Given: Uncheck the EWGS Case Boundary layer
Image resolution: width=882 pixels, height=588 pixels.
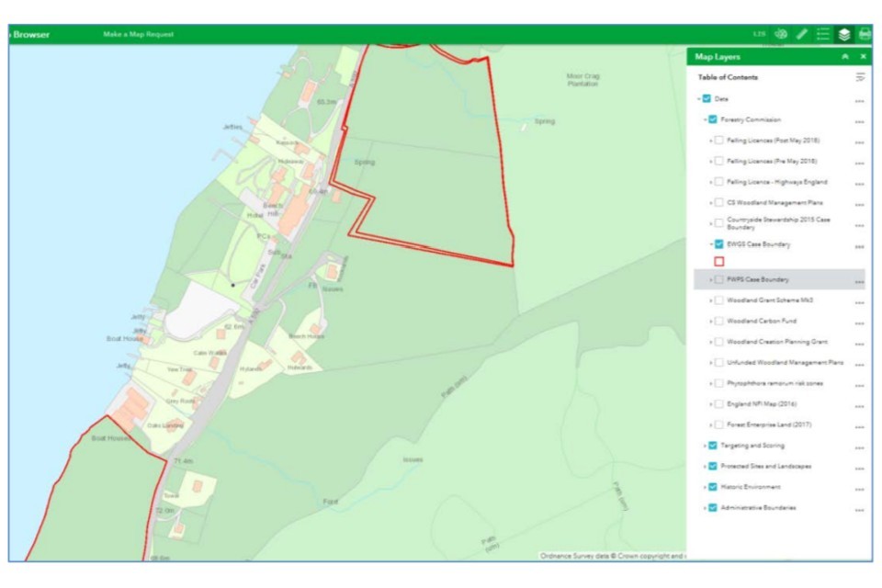Looking at the screenshot, I should coord(718,244).
